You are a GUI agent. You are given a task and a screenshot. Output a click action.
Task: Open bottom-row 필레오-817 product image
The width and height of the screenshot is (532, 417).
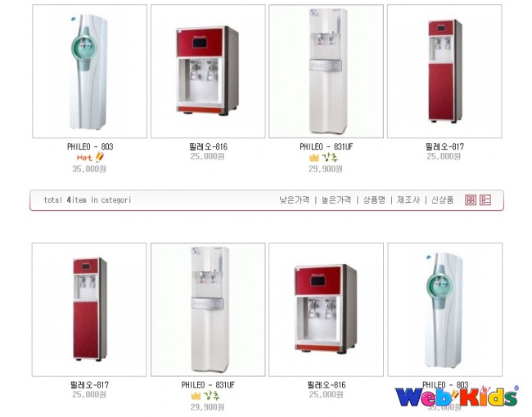coord(89,310)
